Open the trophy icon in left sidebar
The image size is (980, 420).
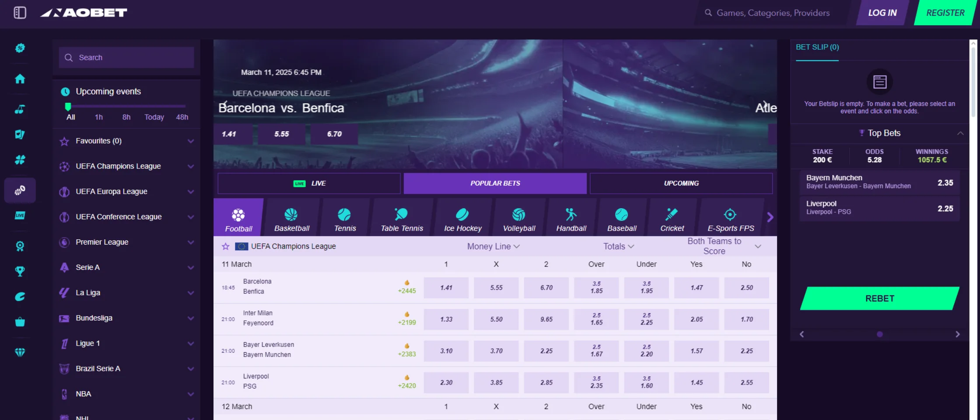[20, 271]
